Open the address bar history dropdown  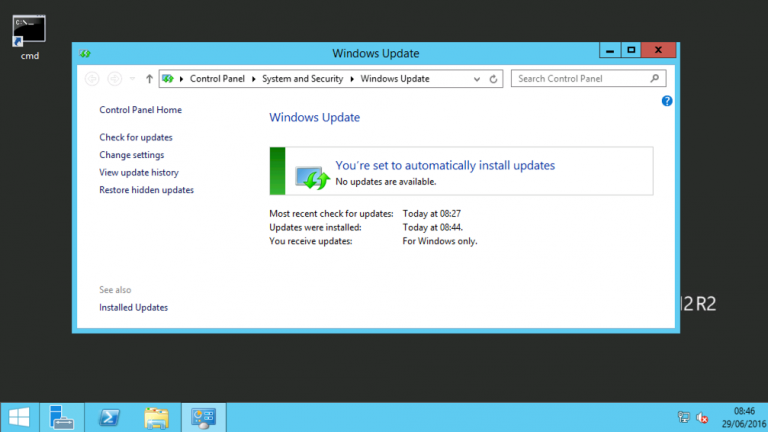(477, 79)
